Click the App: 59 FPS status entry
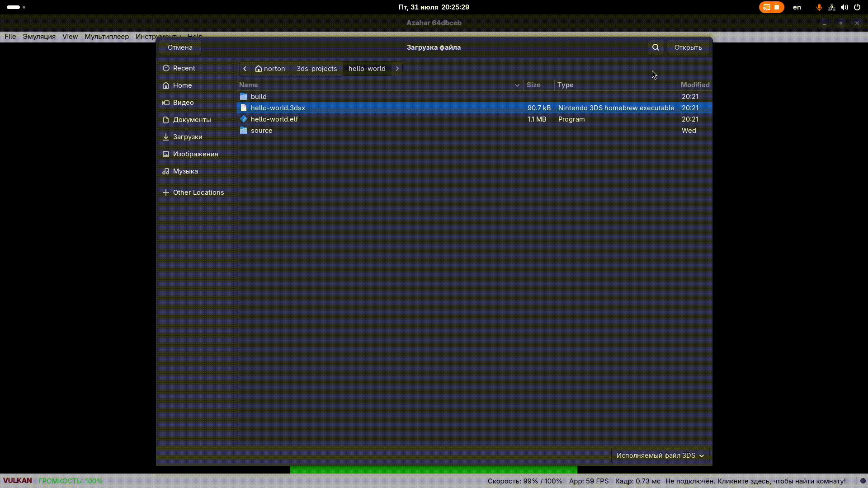Viewport: 868px width, 488px height. [x=589, y=481]
